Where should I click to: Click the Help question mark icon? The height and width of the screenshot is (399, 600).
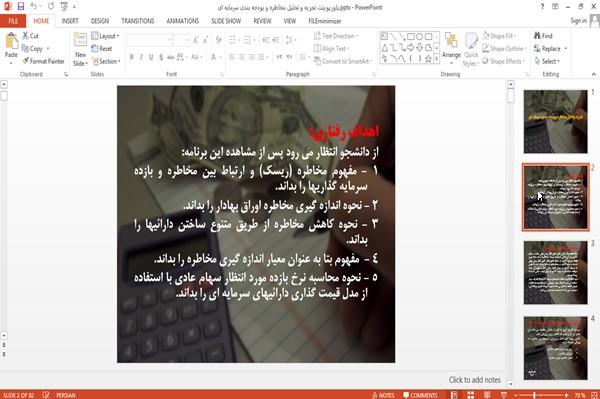(x=542, y=7)
